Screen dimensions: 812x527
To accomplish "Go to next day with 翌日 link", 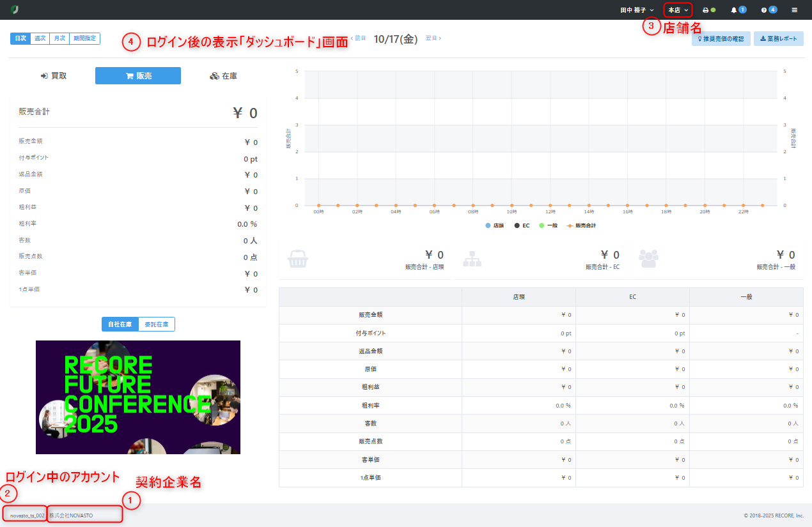I will click(433, 38).
